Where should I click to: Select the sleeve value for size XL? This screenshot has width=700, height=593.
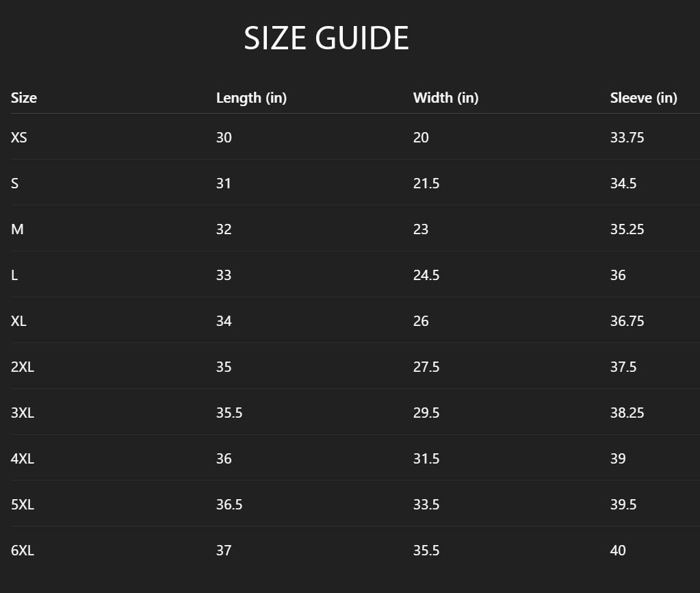click(627, 321)
